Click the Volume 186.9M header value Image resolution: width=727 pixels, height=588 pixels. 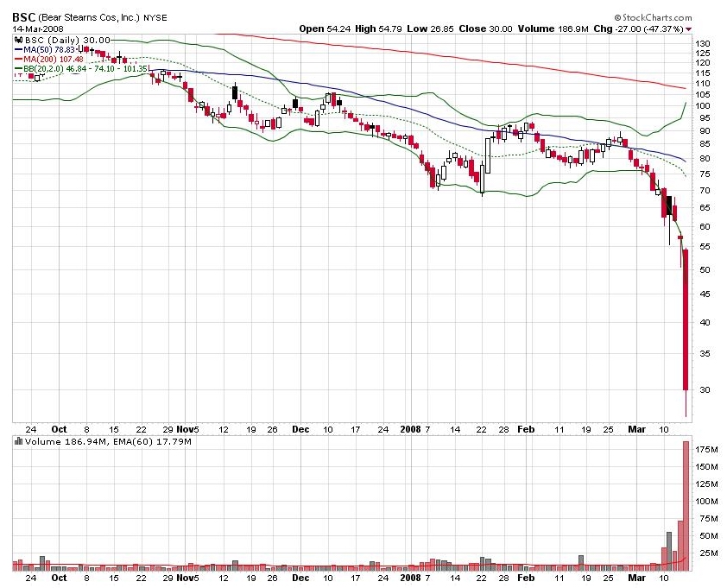(x=553, y=28)
